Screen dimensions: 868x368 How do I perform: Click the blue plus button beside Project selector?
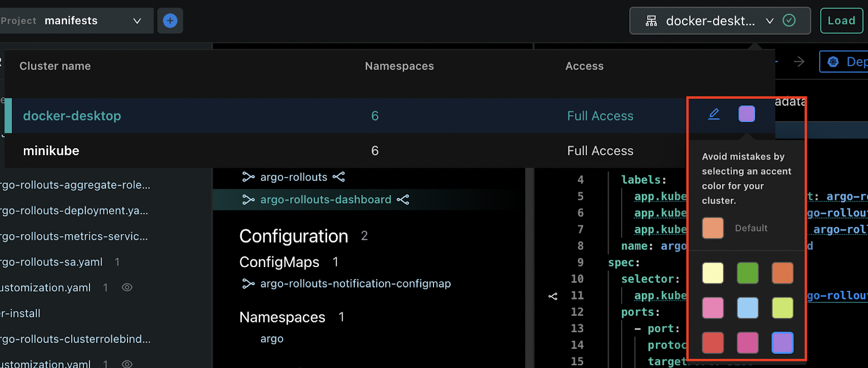click(x=170, y=21)
